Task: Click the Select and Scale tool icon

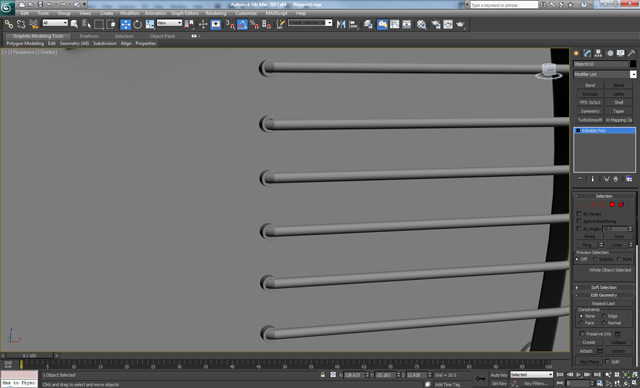Action: coord(150,24)
